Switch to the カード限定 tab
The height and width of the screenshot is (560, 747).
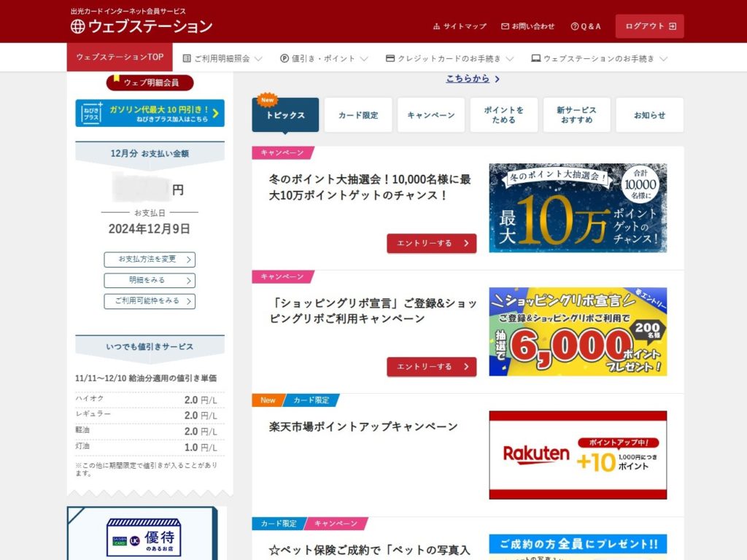(x=358, y=114)
